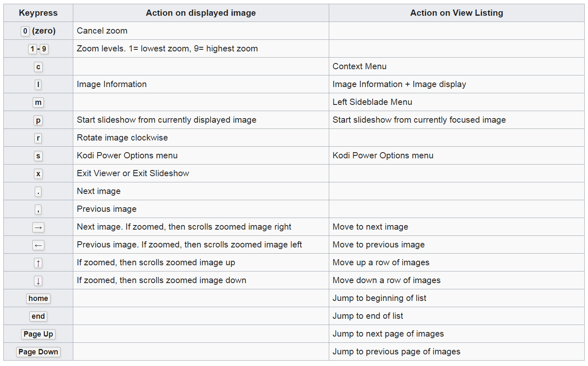
Task: Click the "Rotate image clockwise" cell text
Action: [122, 138]
